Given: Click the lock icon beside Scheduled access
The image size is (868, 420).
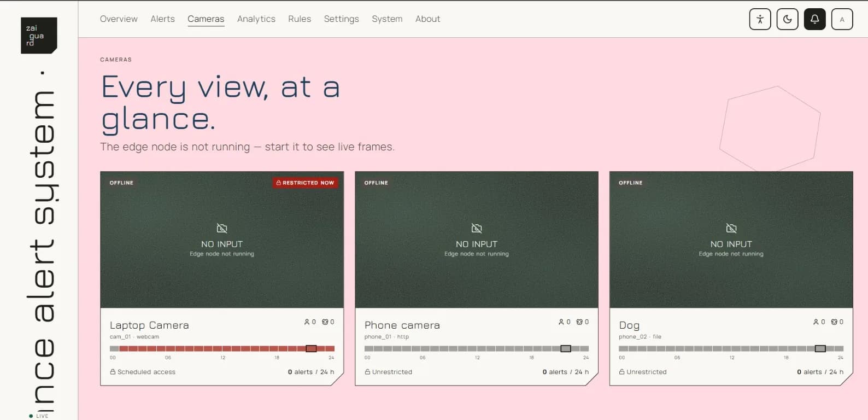Looking at the screenshot, I should pyautogui.click(x=113, y=372).
